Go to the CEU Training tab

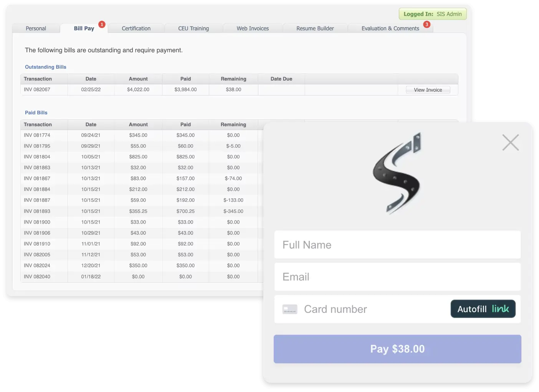[x=193, y=28]
